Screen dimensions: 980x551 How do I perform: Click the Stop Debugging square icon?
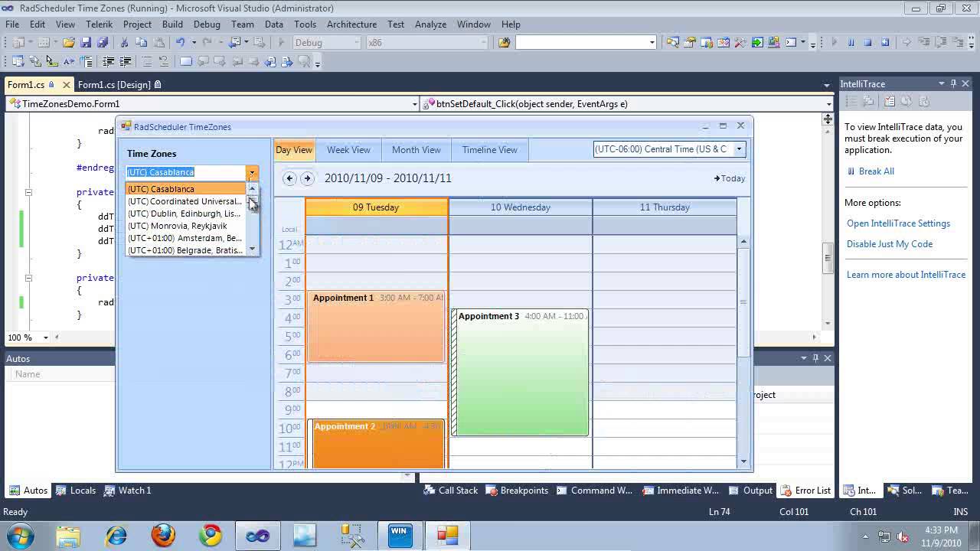(x=867, y=43)
